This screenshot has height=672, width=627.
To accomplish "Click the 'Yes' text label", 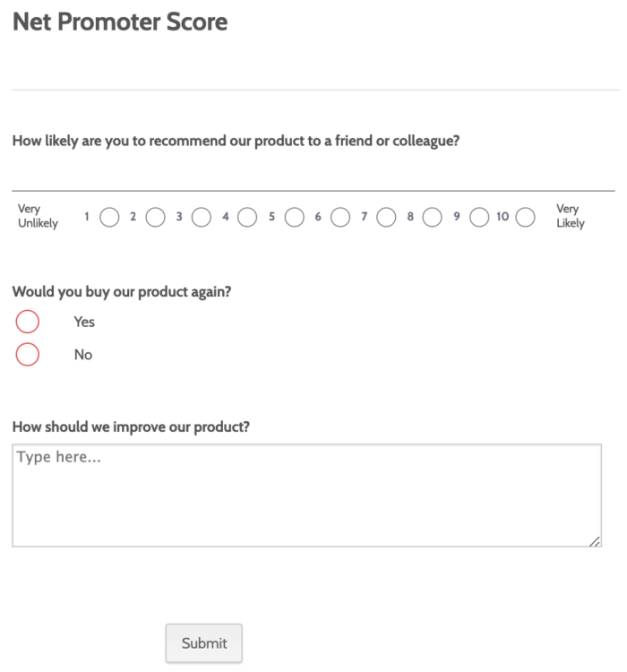I will coord(84,322).
